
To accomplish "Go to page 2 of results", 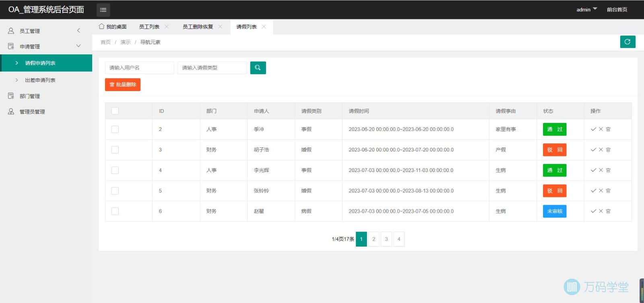I will click(374, 239).
